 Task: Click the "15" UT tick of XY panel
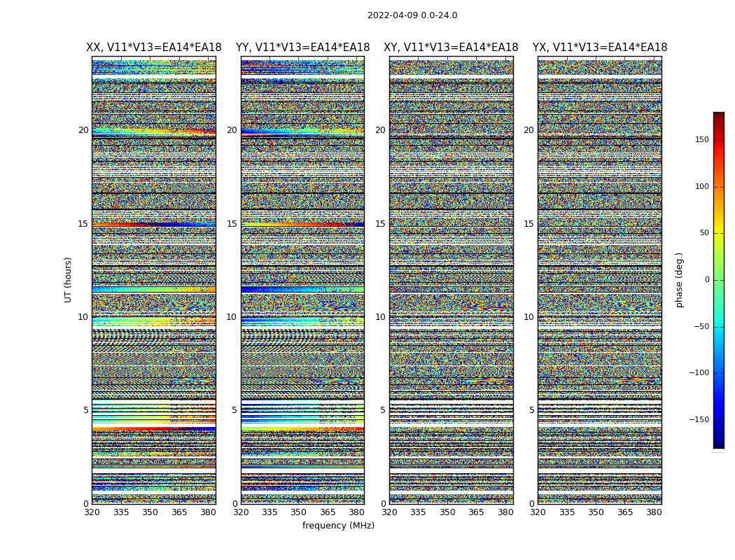[380, 224]
